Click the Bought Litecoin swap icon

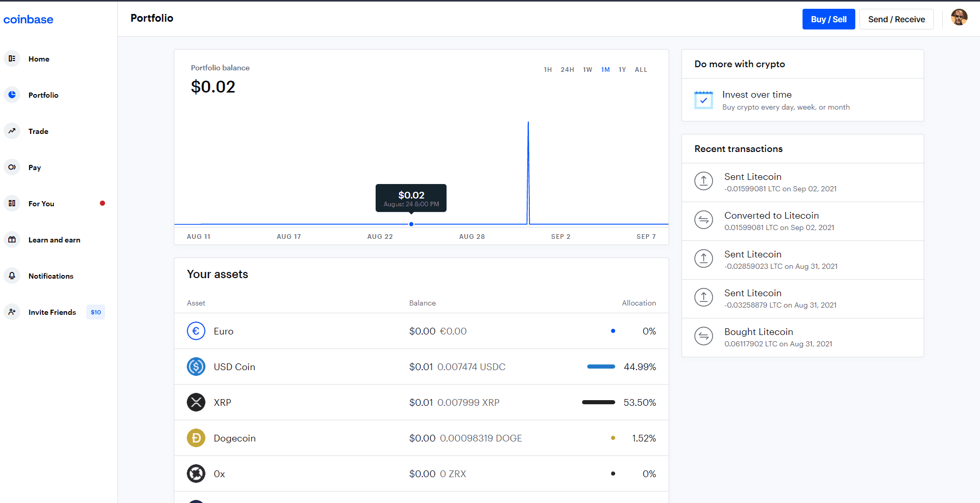tap(704, 336)
